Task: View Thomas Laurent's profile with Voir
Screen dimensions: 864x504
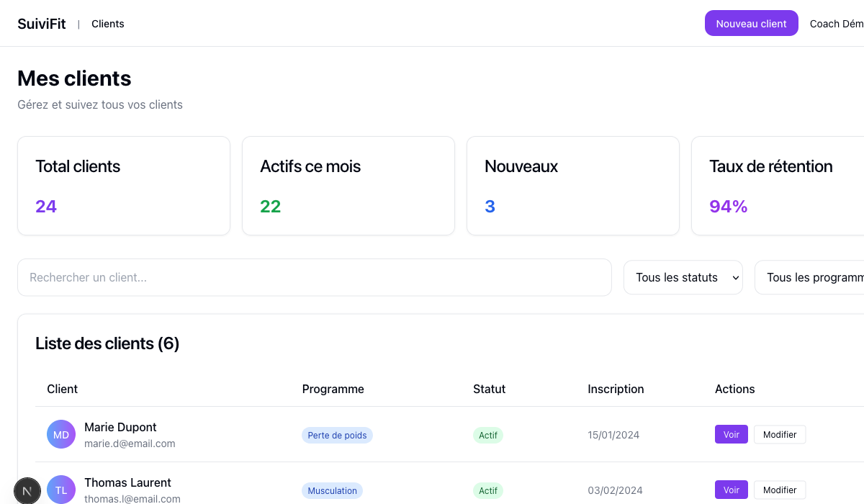Action: tap(732, 490)
